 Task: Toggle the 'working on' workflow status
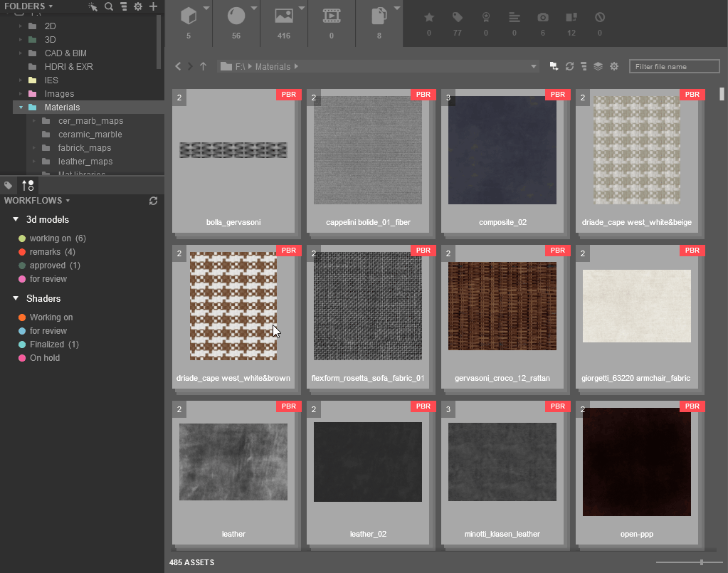[x=52, y=238]
